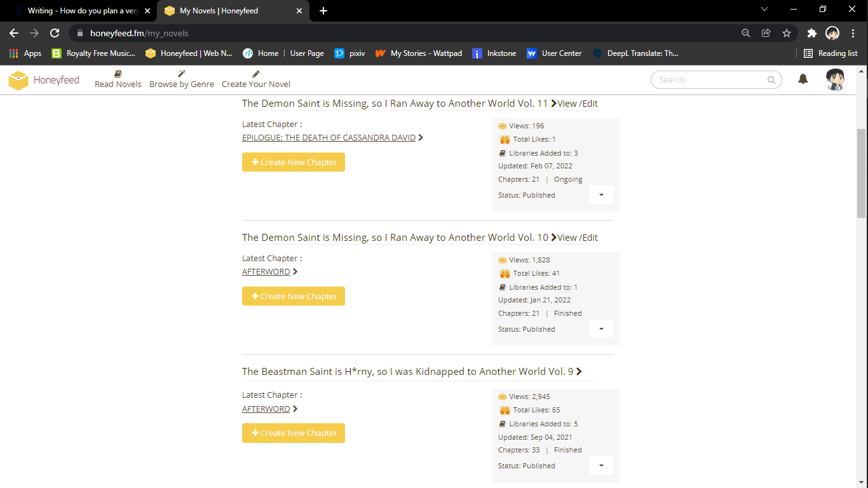
Task: Bookmark this page with star icon
Action: (x=787, y=33)
